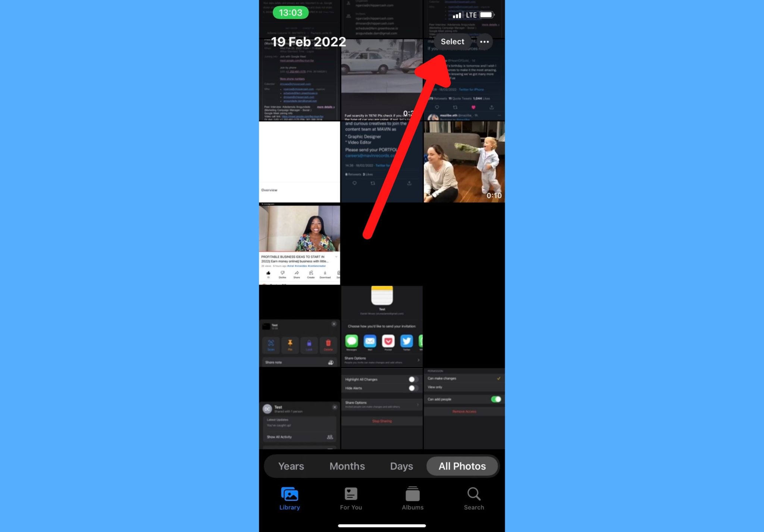Switch to Years view tab
Viewport: 764px width, 532px height.
pos(291,466)
